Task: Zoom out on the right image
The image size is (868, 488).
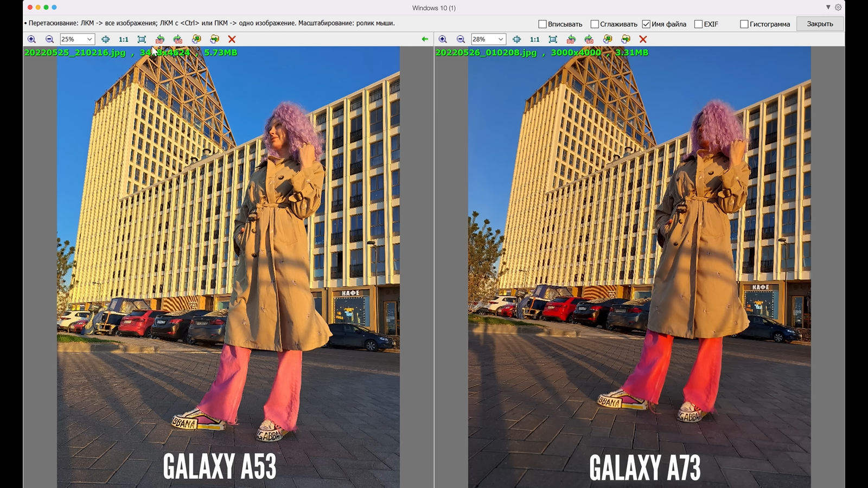Action: pos(461,39)
